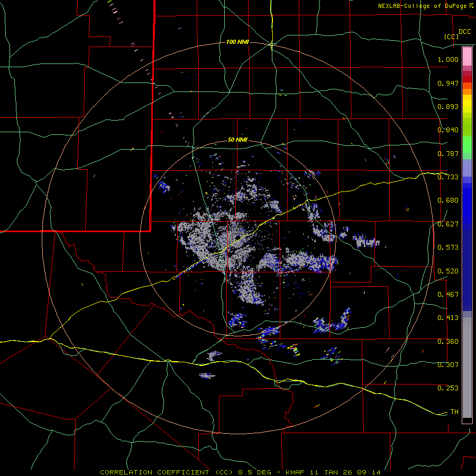Click the 50 NMI range ring label
Viewport: 476px width, 476px height.
237,140
